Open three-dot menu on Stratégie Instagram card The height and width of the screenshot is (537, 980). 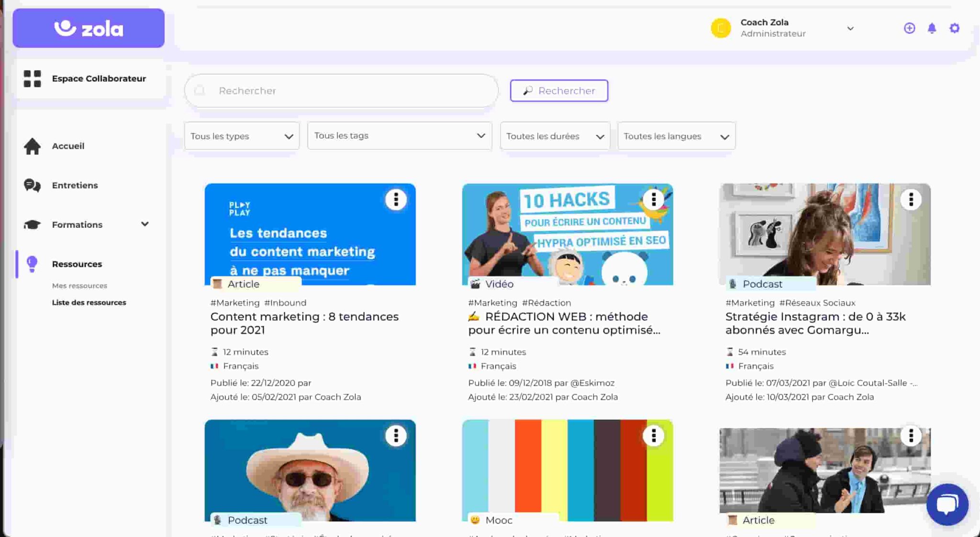911,199
